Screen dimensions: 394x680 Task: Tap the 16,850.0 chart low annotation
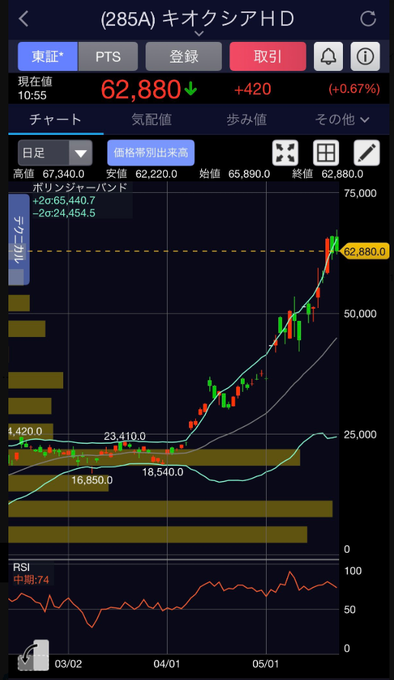tap(92, 480)
